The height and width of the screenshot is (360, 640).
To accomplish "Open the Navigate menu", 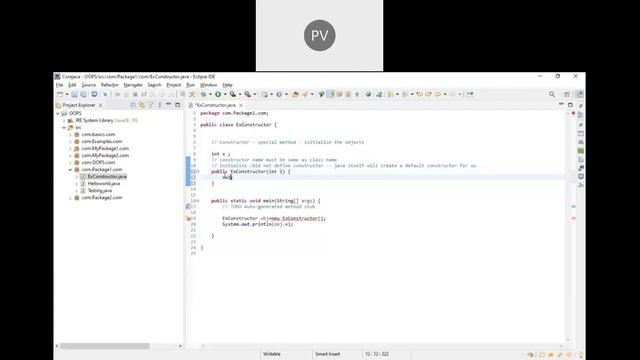I will pyautogui.click(x=133, y=85).
